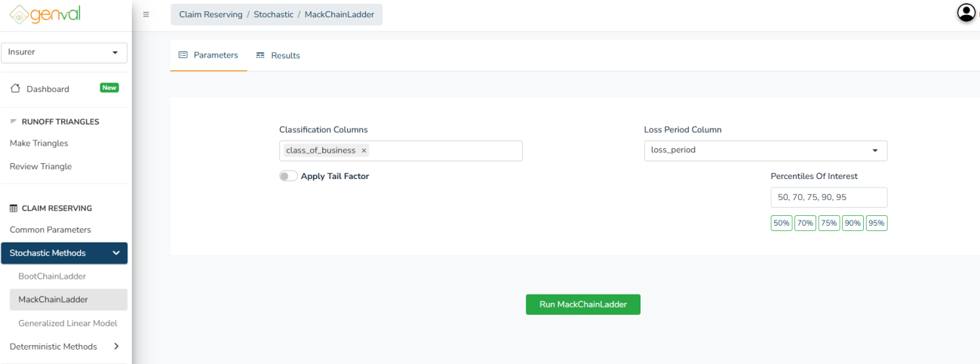The height and width of the screenshot is (364, 980).
Task: Toggle the Apply Tail Factor switch
Action: pos(288,176)
